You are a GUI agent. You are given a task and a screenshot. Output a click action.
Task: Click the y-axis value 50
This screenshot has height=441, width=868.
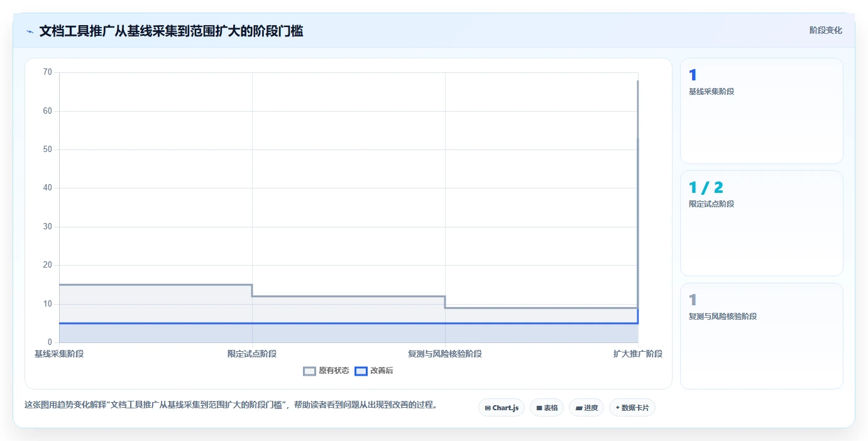pos(48,150)
